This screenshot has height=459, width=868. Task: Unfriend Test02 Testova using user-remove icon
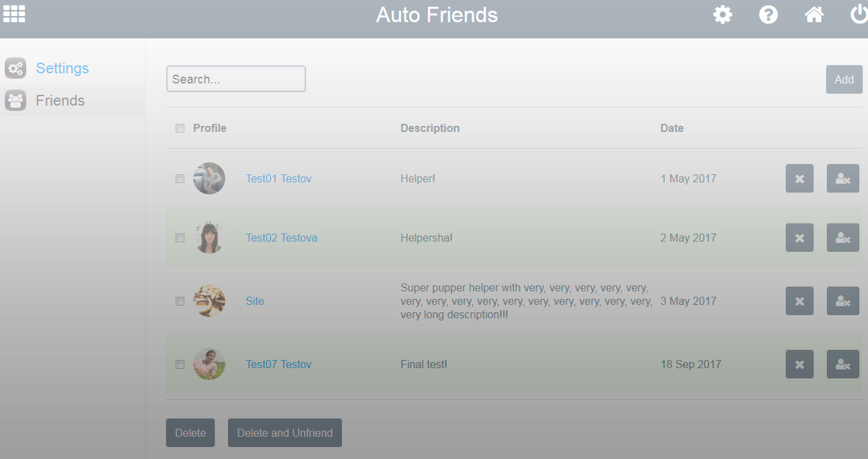842,238
